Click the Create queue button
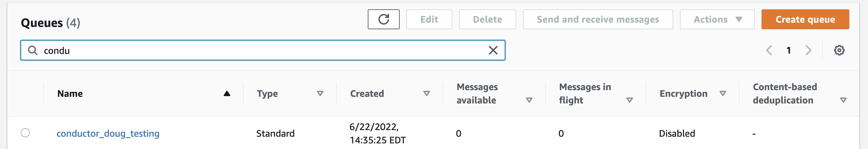The height and width of the screenshot is (149, 868). click(x=805, y=20)
